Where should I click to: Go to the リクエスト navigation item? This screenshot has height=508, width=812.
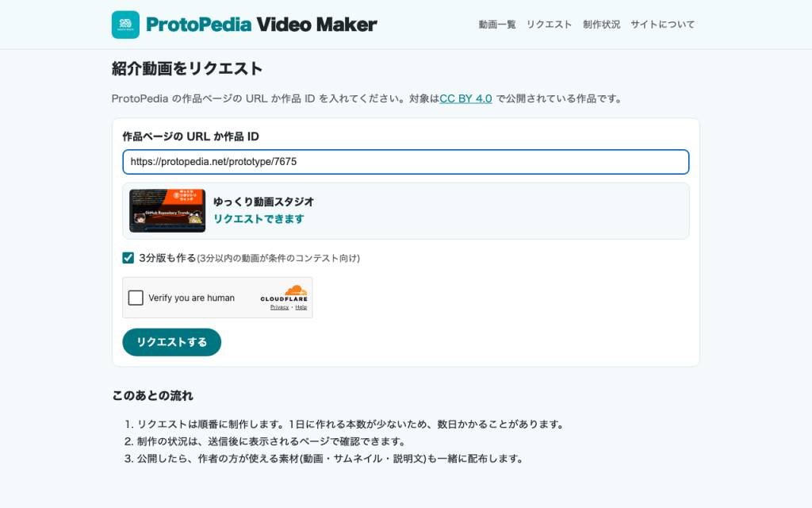pos(550,25)
